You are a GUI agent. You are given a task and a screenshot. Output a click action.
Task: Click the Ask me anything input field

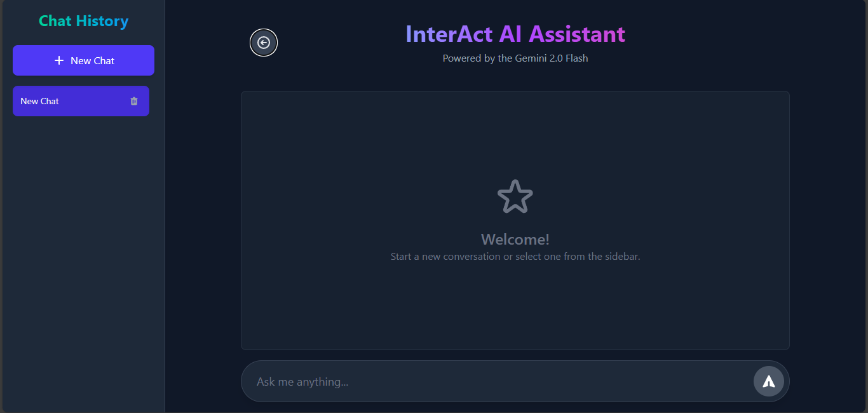[445, 381]
